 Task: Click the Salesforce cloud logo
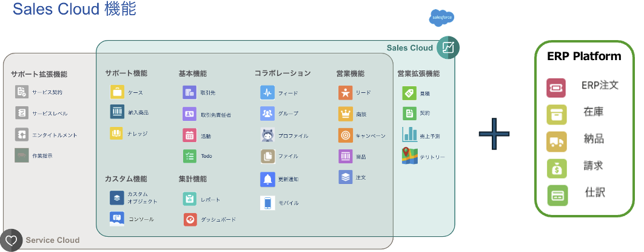[441, 18]
